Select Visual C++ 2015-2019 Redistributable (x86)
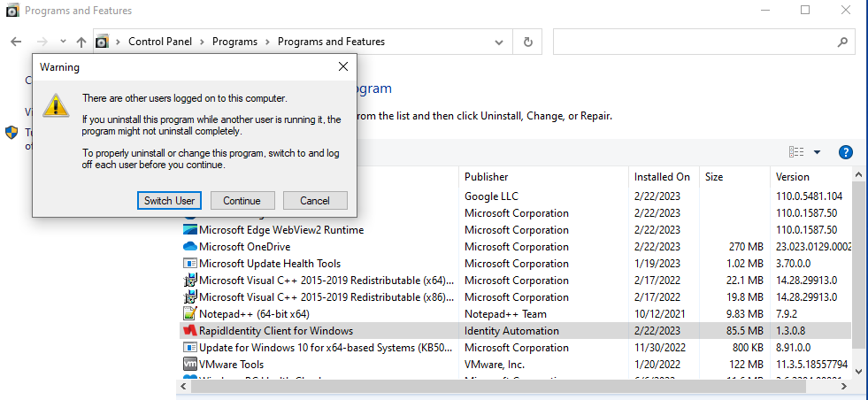Image resolution: width=868 pixels, height=400 pixels. 326,297
